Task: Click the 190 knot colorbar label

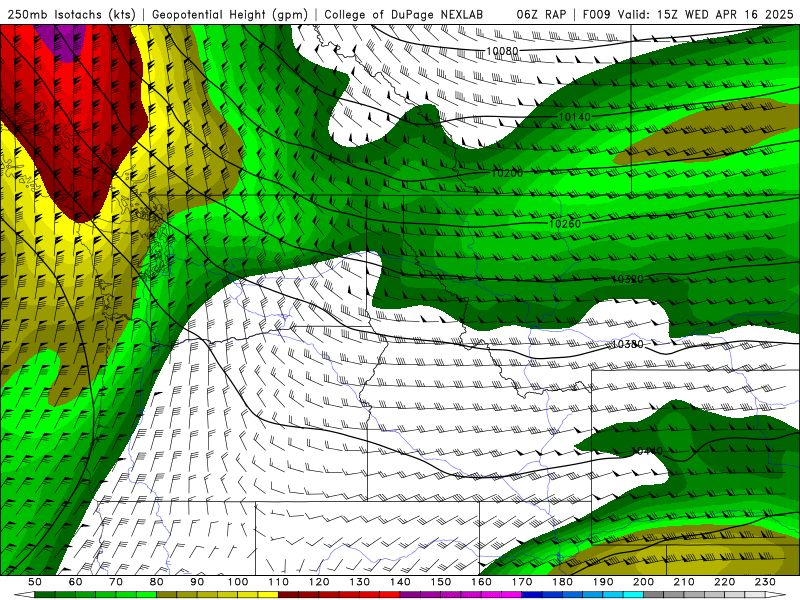Action: point(603,582)
